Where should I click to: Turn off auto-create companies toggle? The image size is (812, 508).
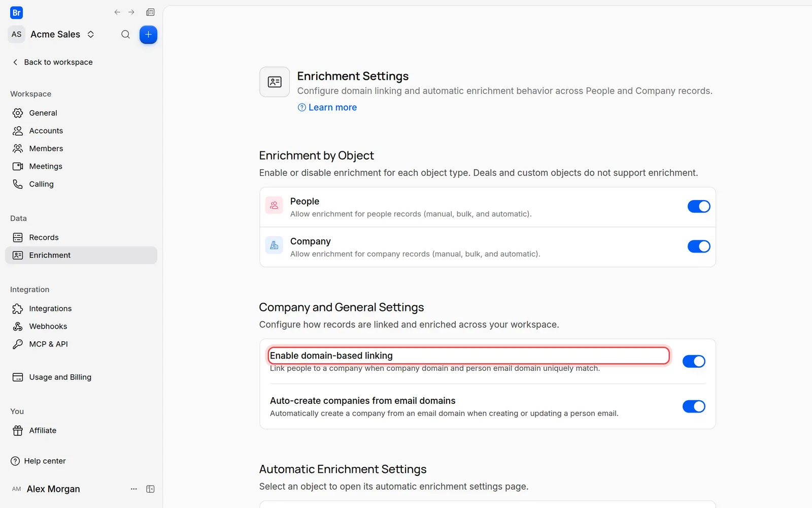tap(694, 406)
